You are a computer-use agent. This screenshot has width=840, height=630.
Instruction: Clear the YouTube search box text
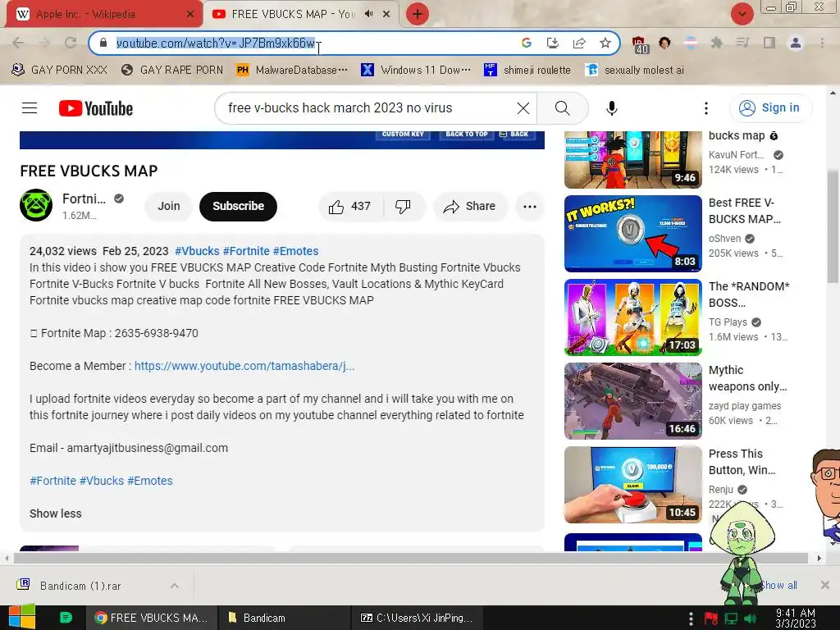pos(523,108)
